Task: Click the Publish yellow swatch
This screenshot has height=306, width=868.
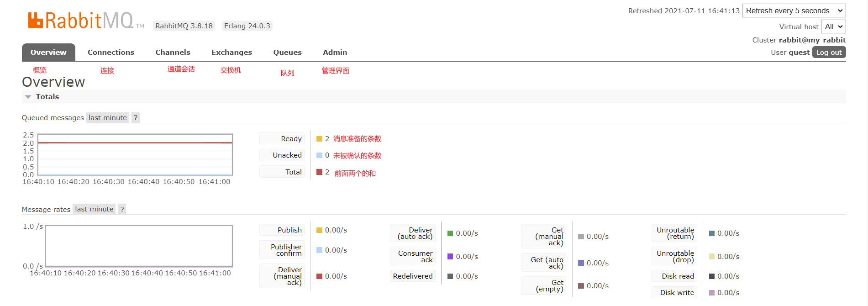Action: pyautogui.click(x=319, y=230)
